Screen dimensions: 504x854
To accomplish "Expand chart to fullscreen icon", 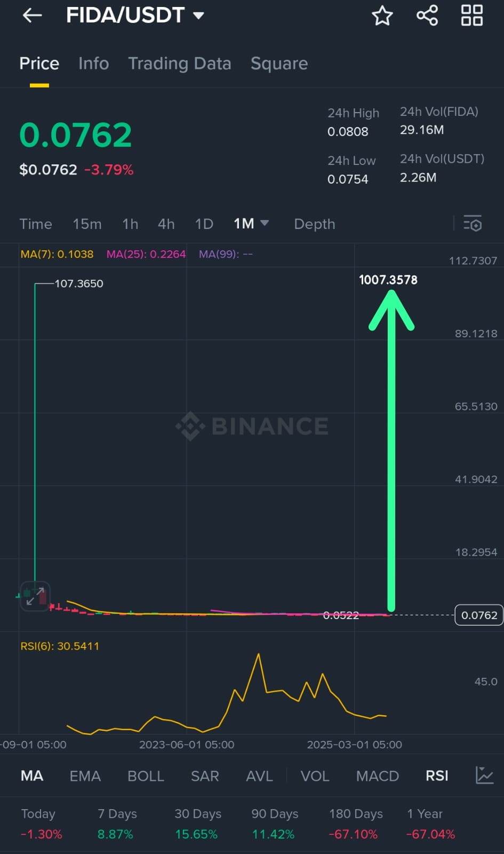I will 35,596.
